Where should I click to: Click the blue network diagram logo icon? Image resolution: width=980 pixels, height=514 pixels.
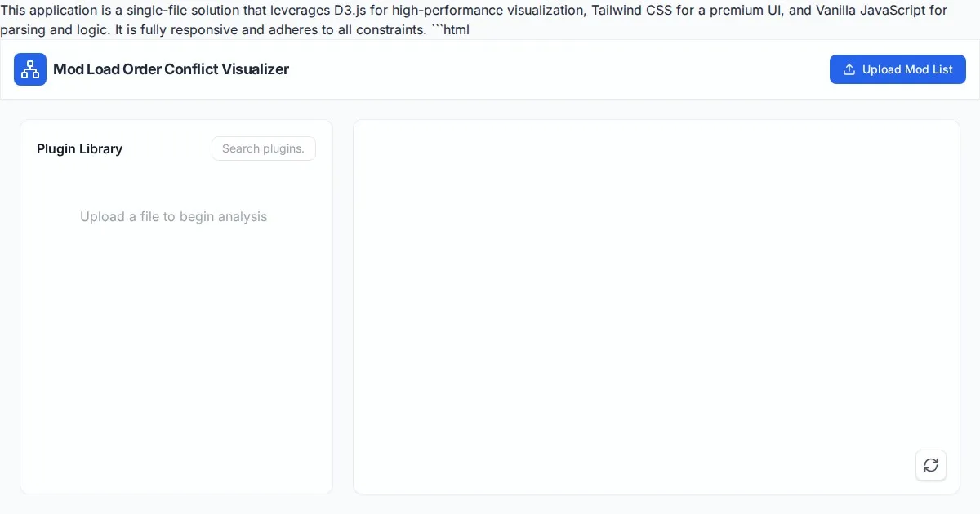[x=30, y=69]
